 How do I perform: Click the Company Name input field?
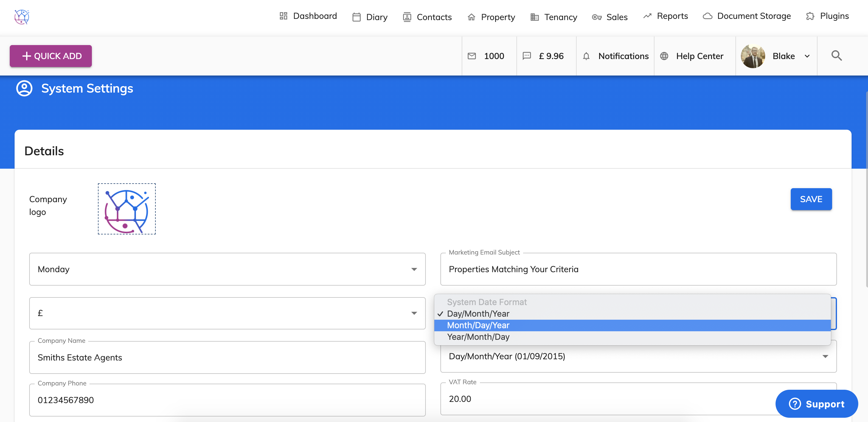(227, 357)
